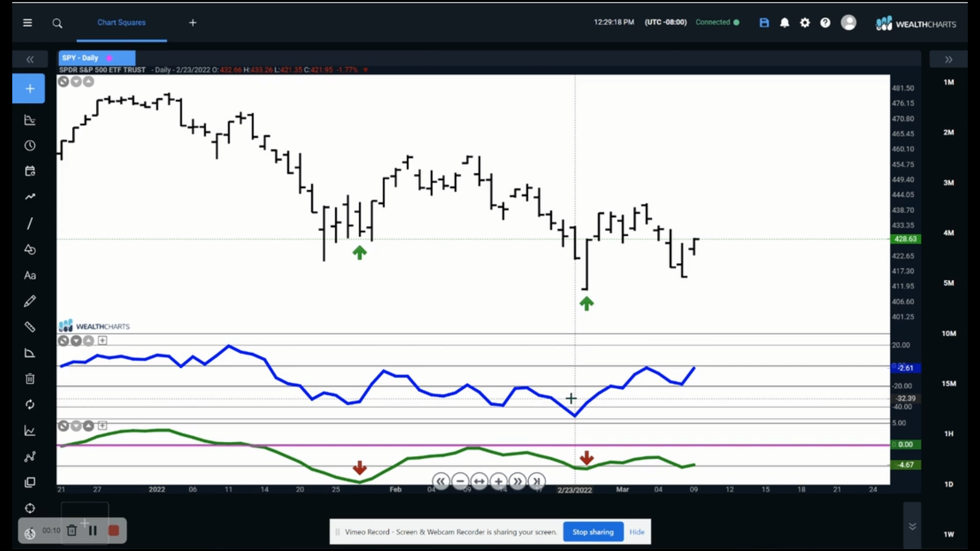Select the trend line chart type icon
This screenshot has height=551, width=980.
pos(30,197)
